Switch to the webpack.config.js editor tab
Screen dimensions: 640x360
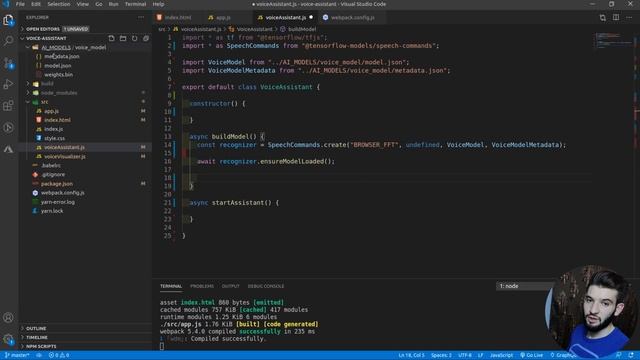(353, 18)
